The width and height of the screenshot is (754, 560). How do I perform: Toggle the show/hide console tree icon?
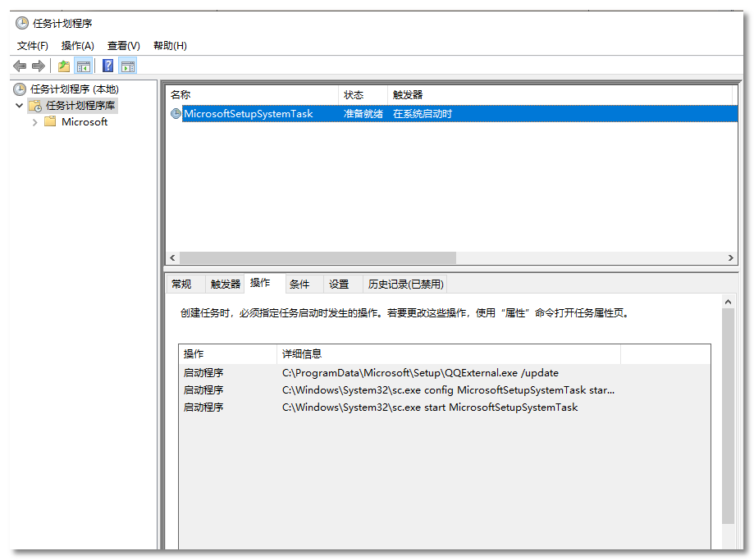83,66
